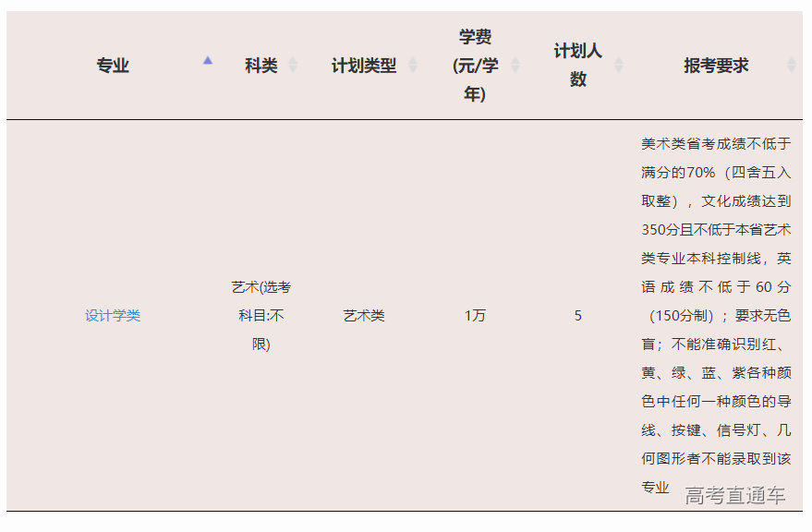The height and width of the screenshot is (532, 812).
Task: Click the sort arrows next to 学费(元/学年)
Action: 515,65
